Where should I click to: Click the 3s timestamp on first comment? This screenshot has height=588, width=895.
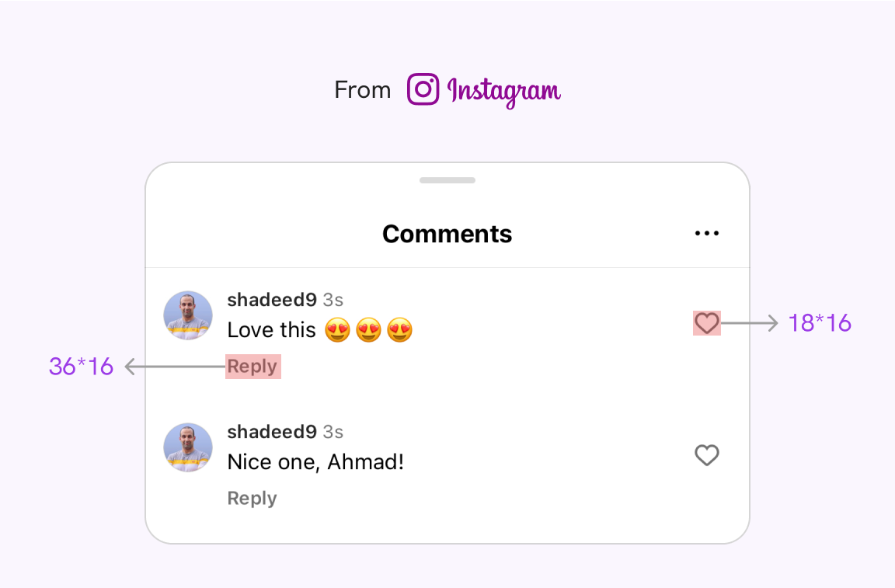coord(334,300)
